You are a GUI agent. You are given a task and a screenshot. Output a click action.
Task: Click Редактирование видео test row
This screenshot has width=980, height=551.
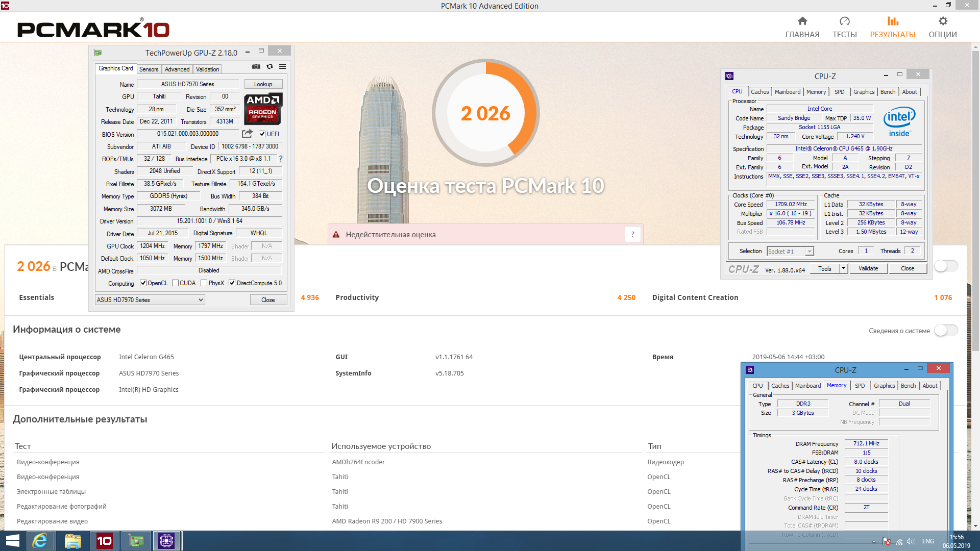click(x=53, y=521)
